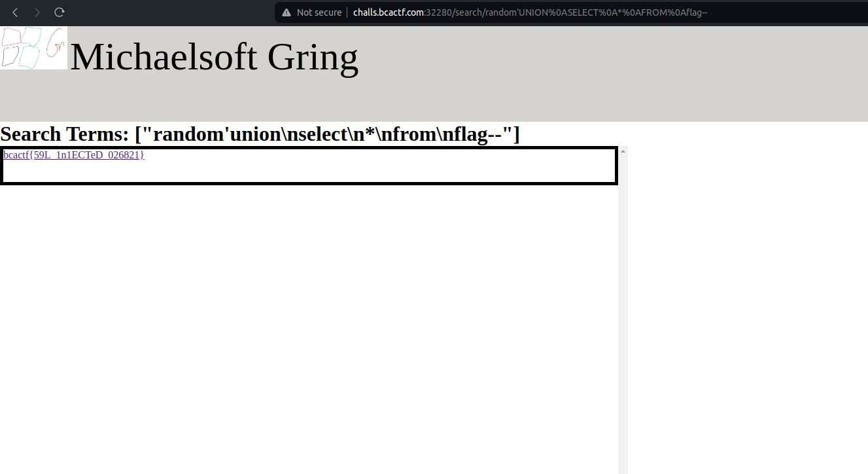This screenshot has height=474, width=868.
Task: Click the 'Search Terms' heading text
Action: 65,134
